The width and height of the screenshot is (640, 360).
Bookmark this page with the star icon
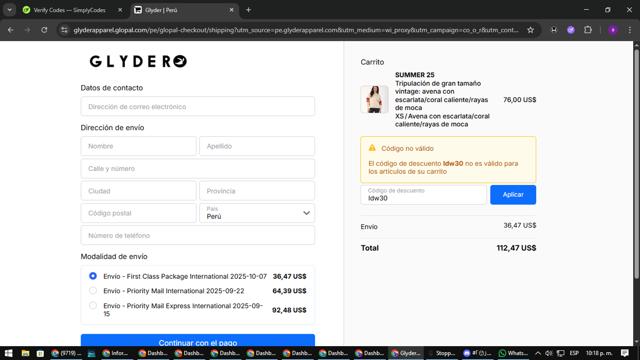530,30
